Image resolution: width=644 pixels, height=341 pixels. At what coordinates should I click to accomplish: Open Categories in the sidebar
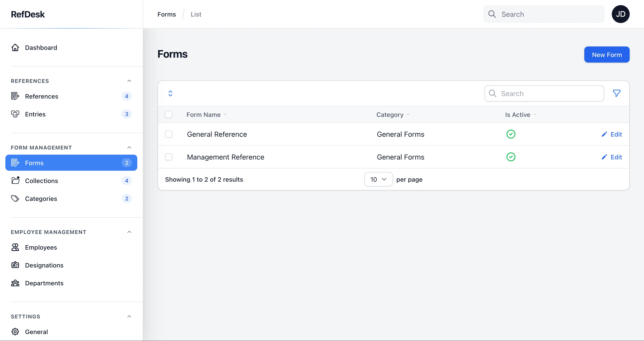(71, 199)
